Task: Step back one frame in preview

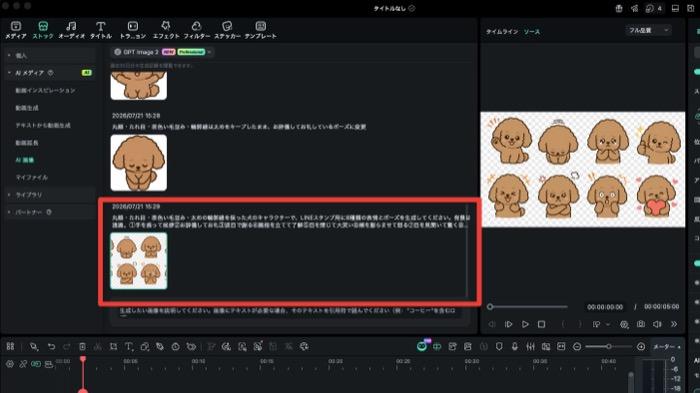Action: 492,324
